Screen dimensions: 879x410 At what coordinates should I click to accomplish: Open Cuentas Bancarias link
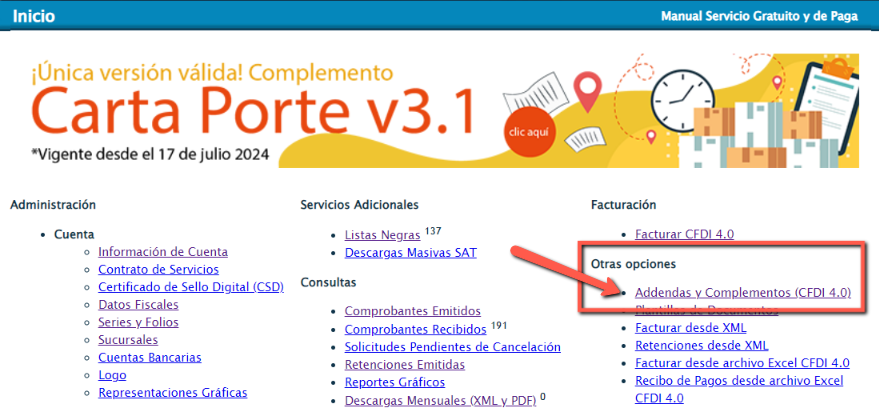coord(150,357)
